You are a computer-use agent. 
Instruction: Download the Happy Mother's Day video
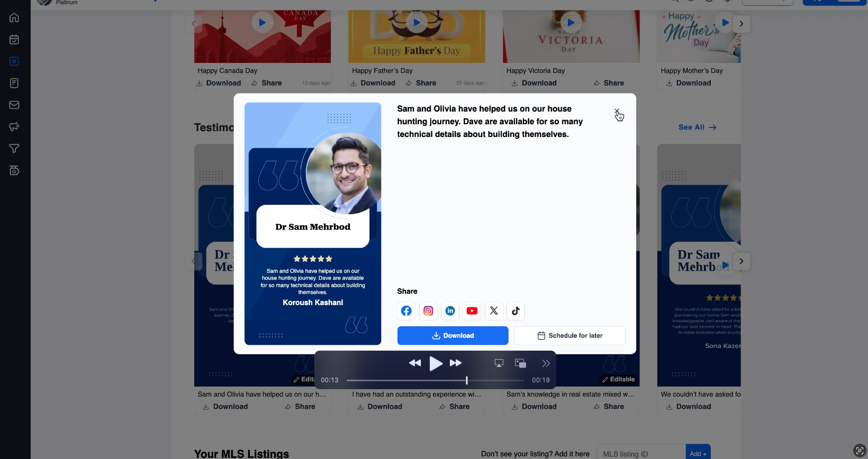click(689, 83)
